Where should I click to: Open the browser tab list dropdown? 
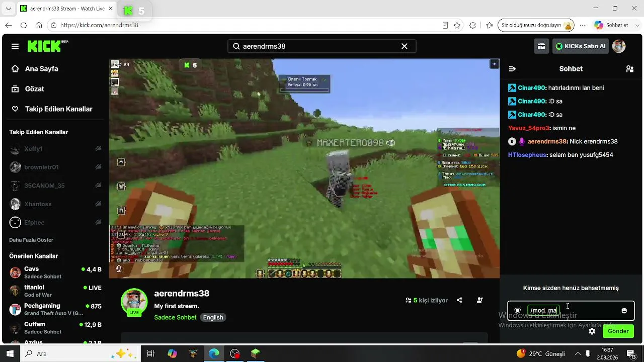pos(8,9)
